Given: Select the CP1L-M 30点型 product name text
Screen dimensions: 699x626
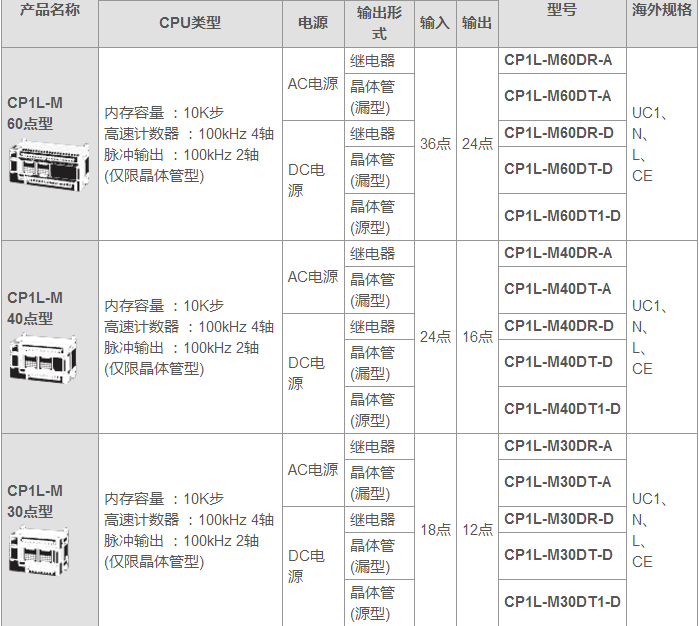Looking at the screenshot, I should (x=35, y=500).
